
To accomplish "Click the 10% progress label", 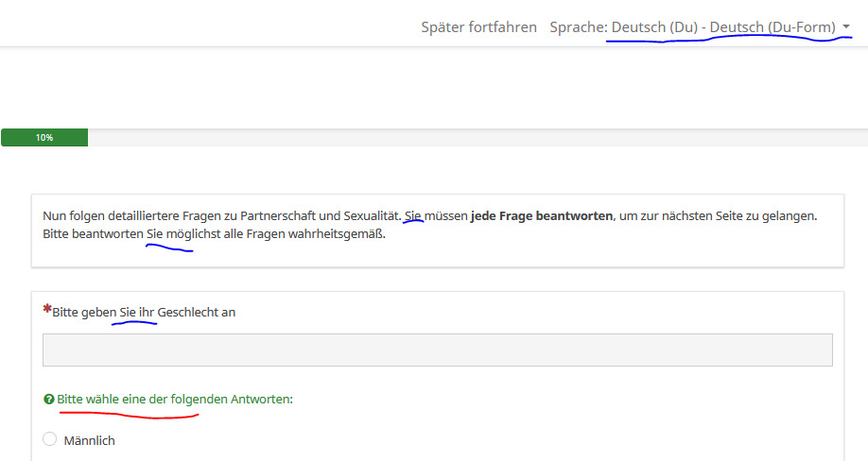I will [44, 138].
